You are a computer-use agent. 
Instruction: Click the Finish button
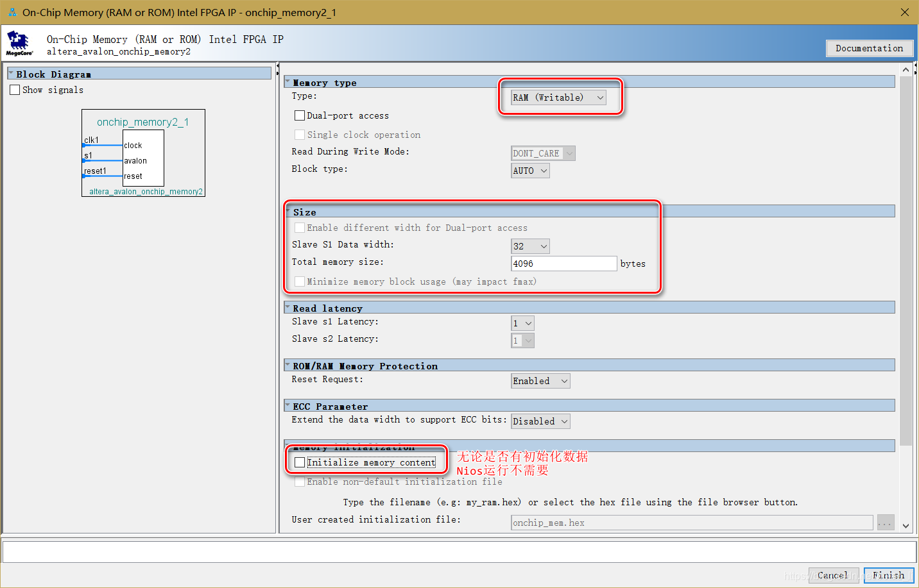point(888,575)
